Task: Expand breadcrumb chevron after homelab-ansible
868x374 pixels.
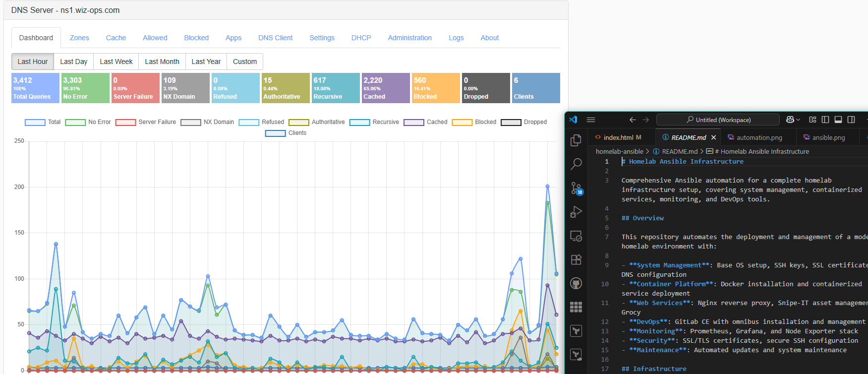Action: click(647, 152)
